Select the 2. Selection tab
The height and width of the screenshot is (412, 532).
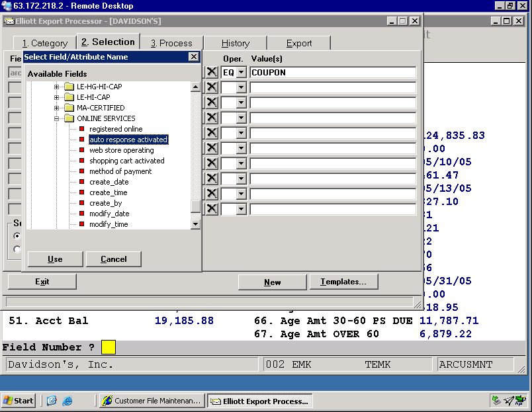109,42
